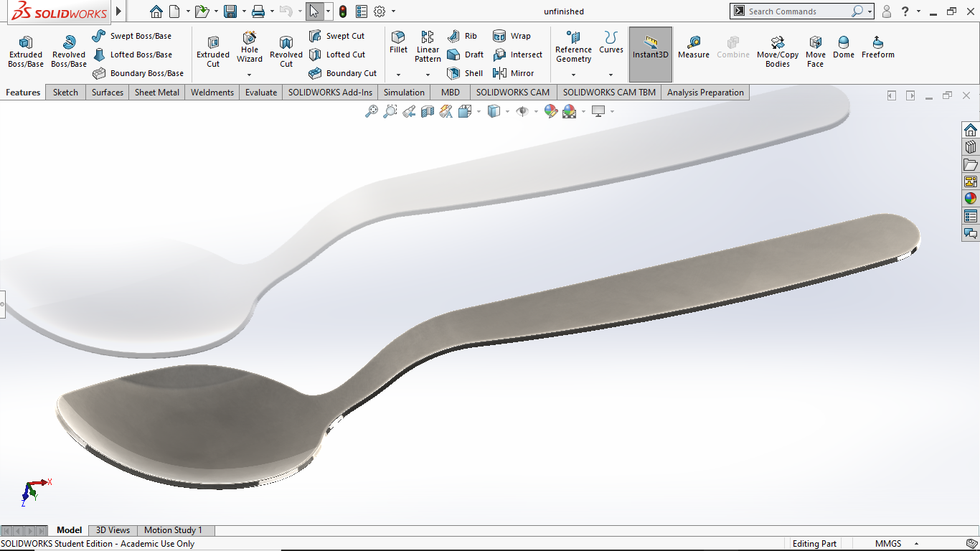Select the Draft feature
This screenshot has width=980, height=551.
point(465,55)
